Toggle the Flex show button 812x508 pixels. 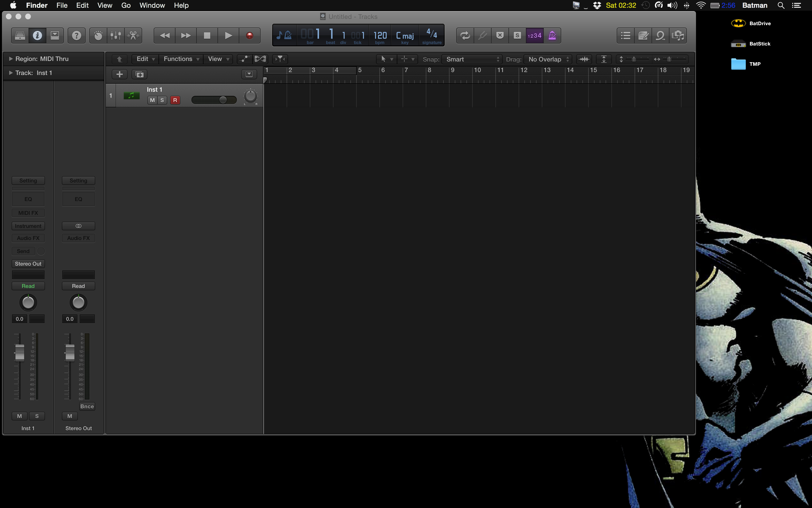click(260, 59)
